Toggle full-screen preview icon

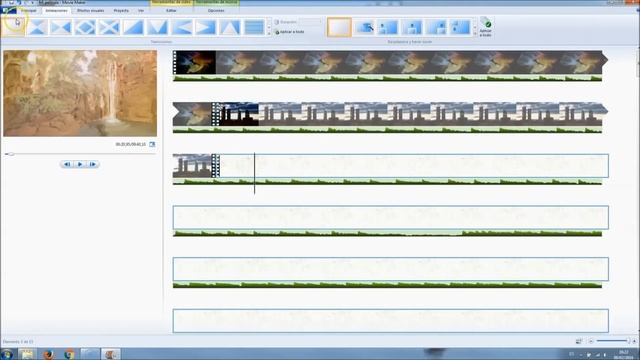tap(152, 144)
